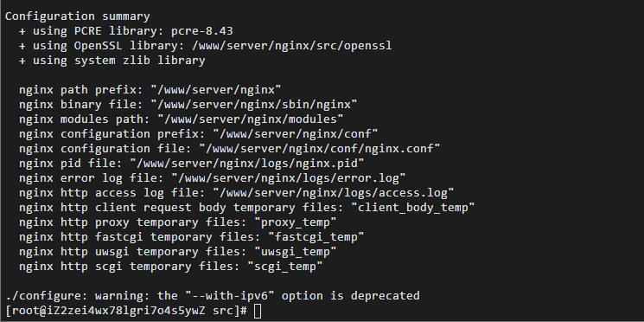
Task: Click the "proxy_temp" quoted value
Action: 296,222
